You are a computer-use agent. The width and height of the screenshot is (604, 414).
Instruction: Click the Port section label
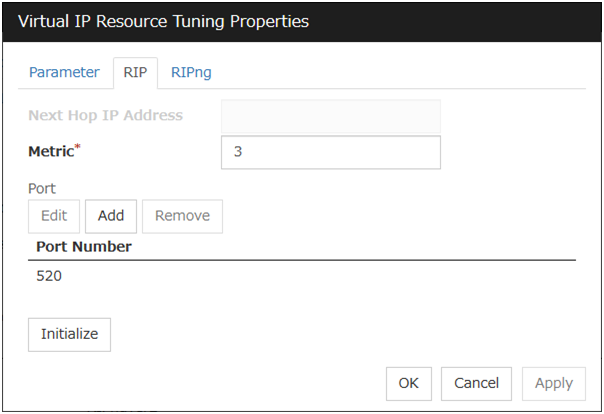[x=42, y=188]
